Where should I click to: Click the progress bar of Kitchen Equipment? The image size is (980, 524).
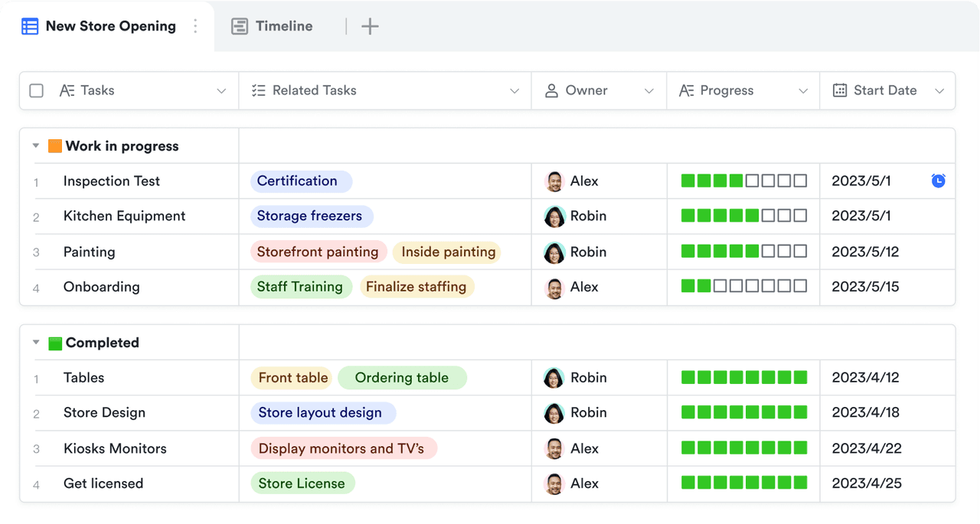pyautogui.click(x=744, y=216)
